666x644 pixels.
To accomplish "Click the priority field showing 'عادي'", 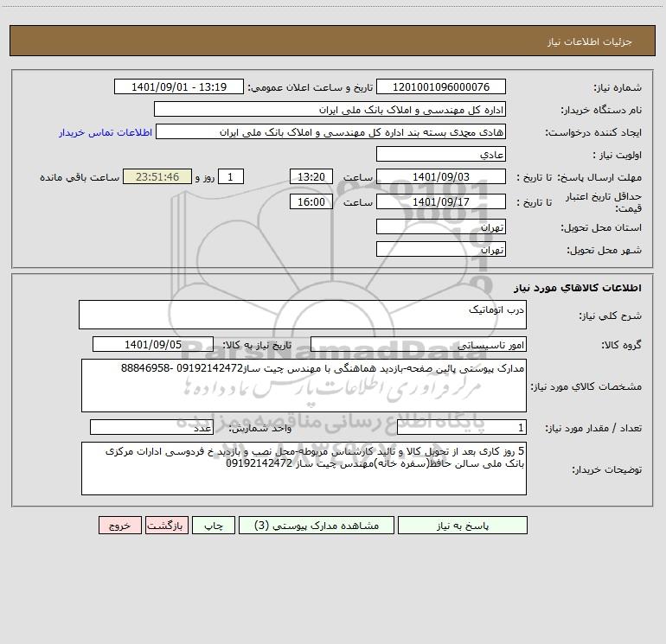I will pos(441,154).
